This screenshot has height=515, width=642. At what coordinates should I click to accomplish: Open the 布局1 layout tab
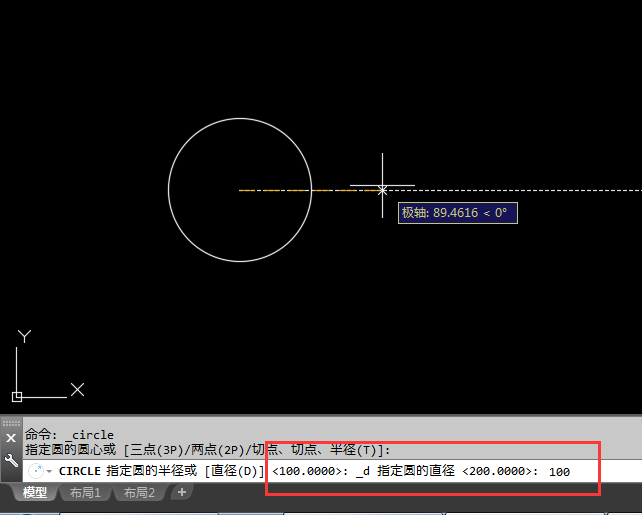click(x=85, y=492)
